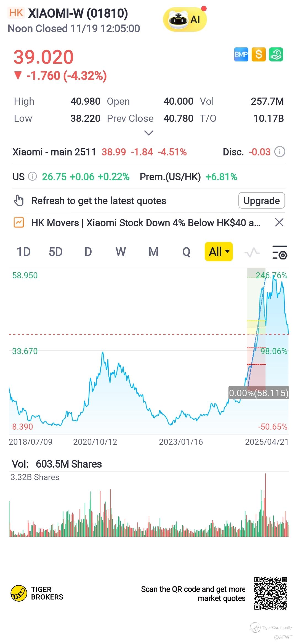Tap the orange HK Movers news icon
298x644 pixels.
point(19,222)
